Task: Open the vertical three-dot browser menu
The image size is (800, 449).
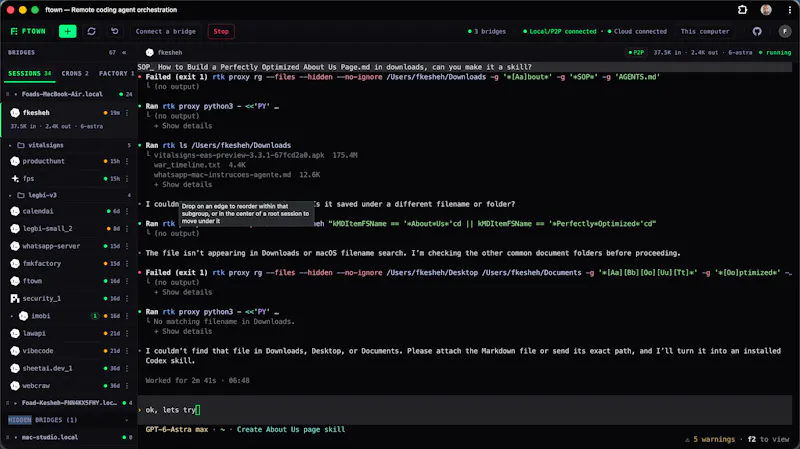Action: [x=789, y=10]
